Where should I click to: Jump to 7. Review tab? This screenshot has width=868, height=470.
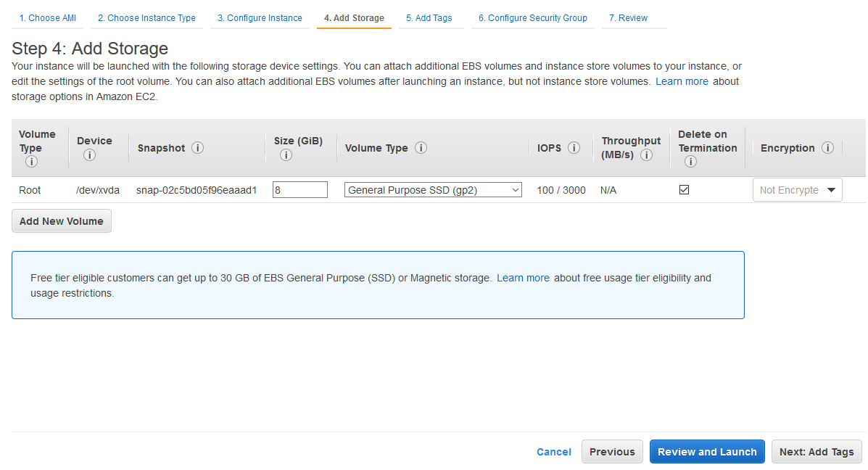click(628, 17)
